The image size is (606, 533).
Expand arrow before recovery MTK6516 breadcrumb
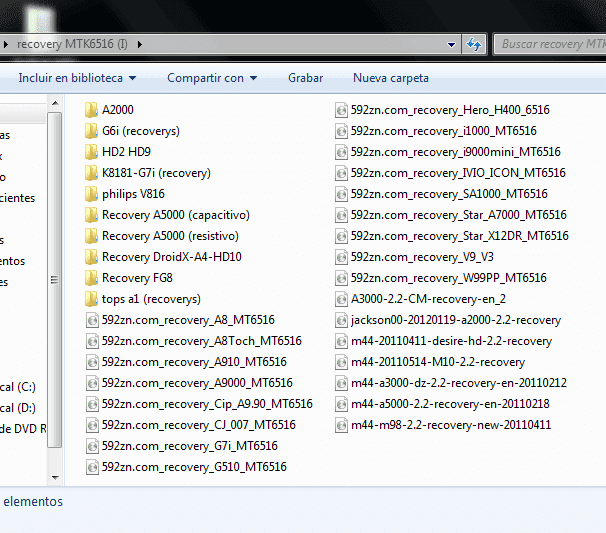click(x=6, y=44)
